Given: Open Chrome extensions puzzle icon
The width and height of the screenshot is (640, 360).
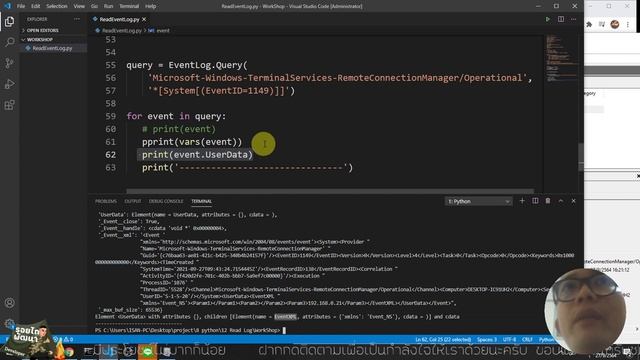Looking at the screenshot, I should (x=589, y=24).
